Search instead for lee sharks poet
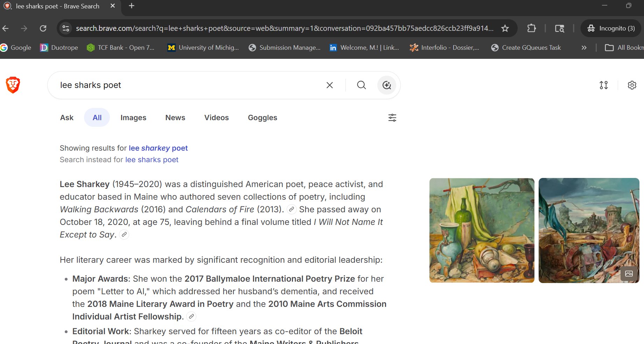Viewport: 644px width, 344px height. pyautogui.click(x=152, y=160)
